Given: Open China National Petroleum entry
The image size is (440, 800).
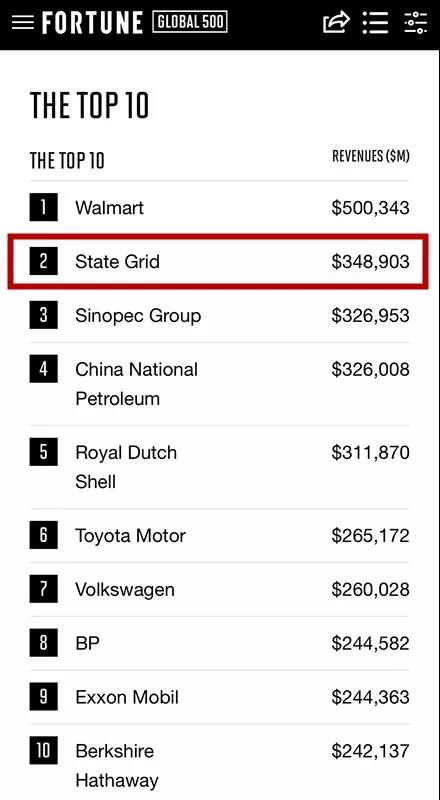Looking at the screenshot, I should [x=136, y=384].
